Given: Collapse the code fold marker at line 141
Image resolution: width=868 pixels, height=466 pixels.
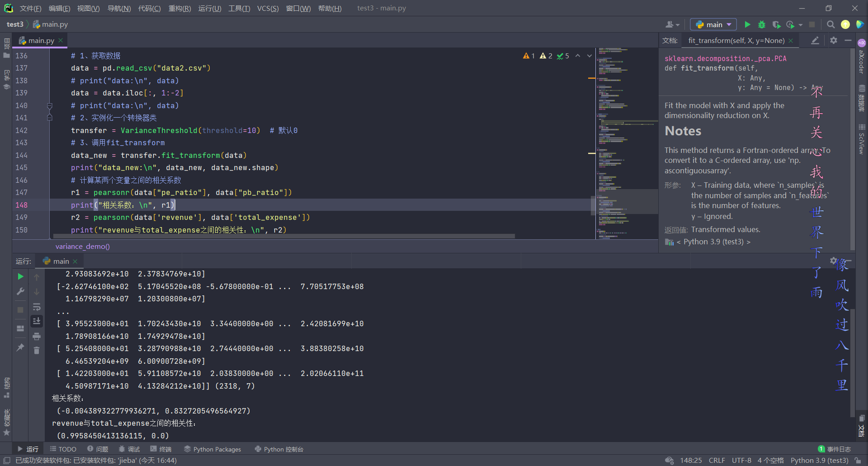Looking at the screenshot, I should point(50,118).
